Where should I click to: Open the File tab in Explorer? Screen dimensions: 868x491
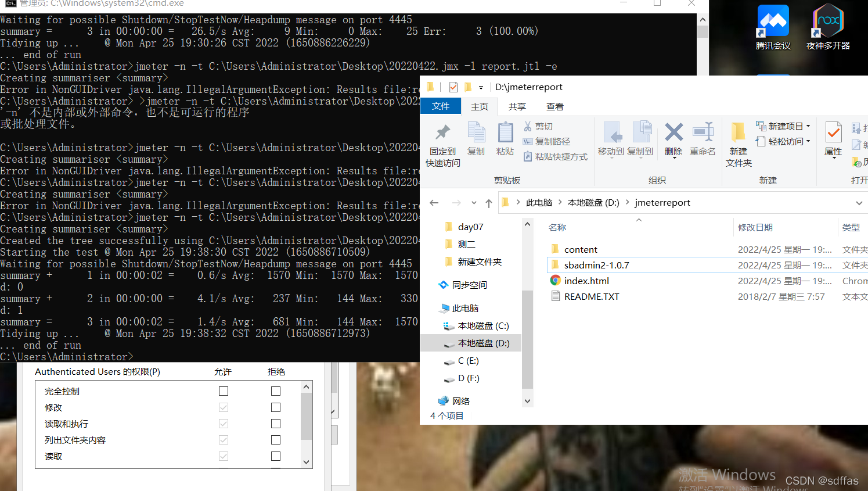(441, 106)
